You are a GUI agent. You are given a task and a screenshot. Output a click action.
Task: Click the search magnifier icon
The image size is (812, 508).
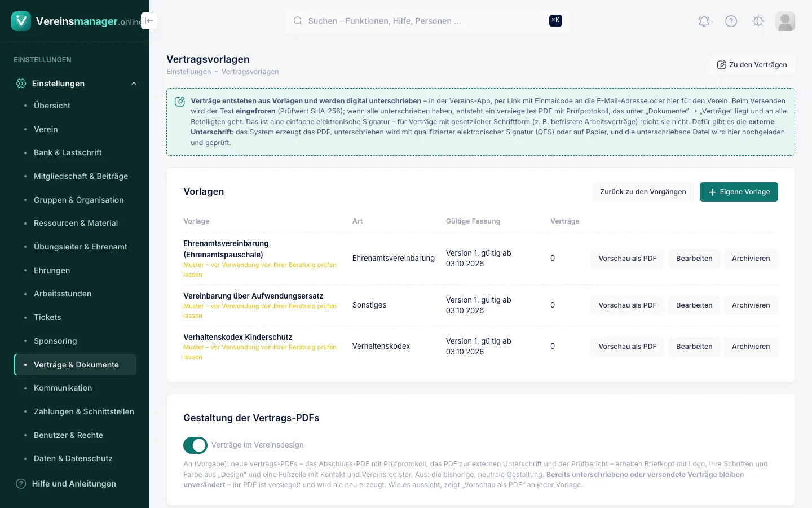coord(298,21)
